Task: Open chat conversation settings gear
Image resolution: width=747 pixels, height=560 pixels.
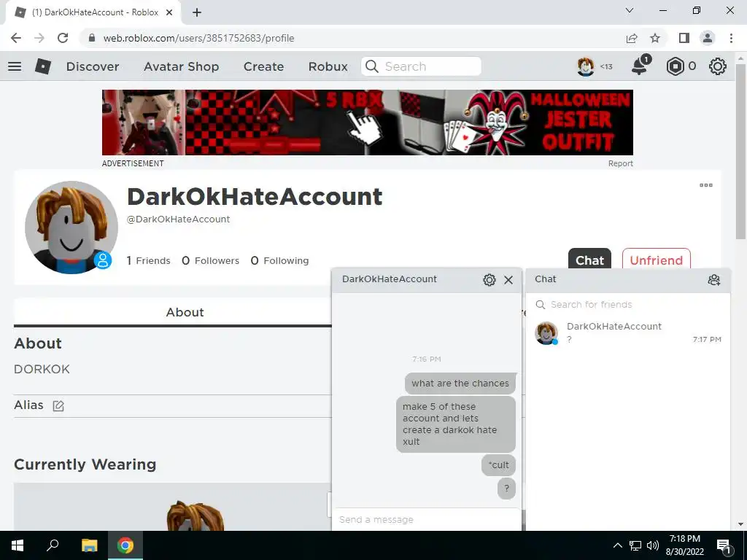Action: (489, 279)
